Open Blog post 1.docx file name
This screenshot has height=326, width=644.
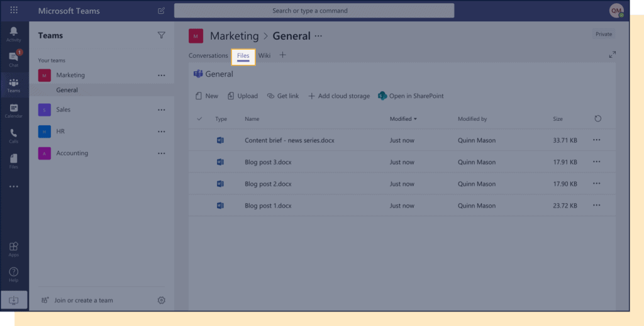(268, 206)
